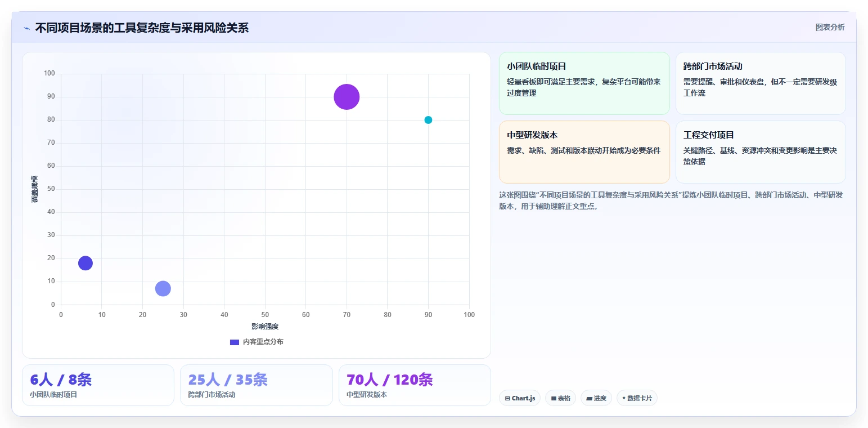Click the 50 tick on the y-axis
868x428 pixels.
(x=51, y=189)
